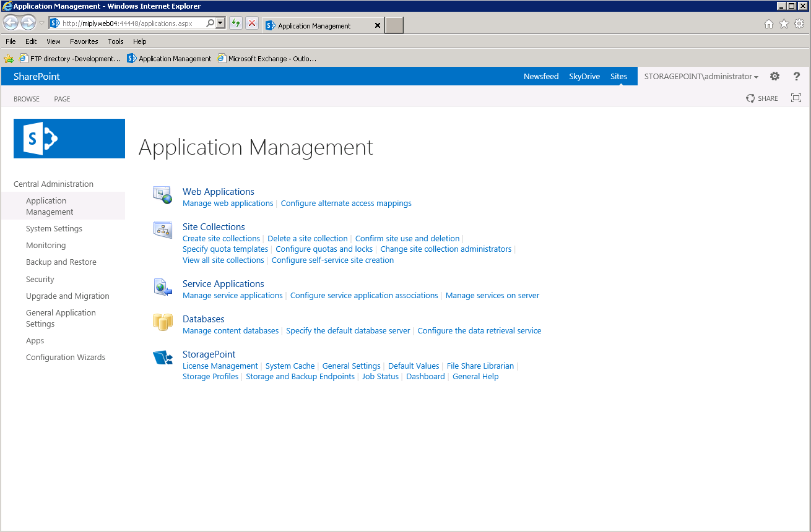Expand STORAGEPOINT\administrator user menu
This screenshot has height=532, width=811.
701,77
